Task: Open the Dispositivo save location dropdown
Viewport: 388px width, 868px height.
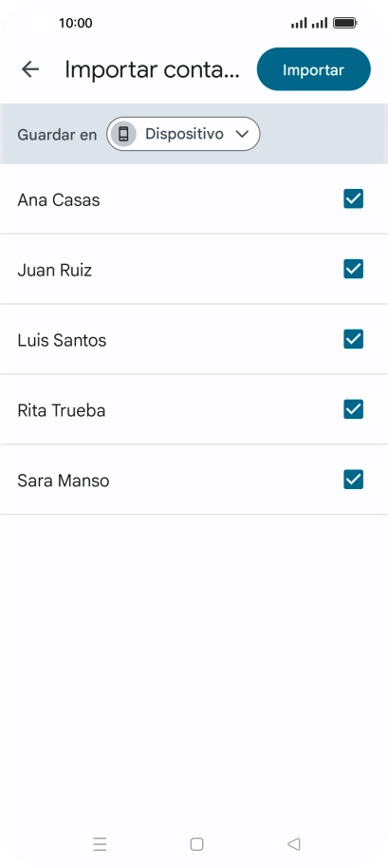Action: point(183,134)
